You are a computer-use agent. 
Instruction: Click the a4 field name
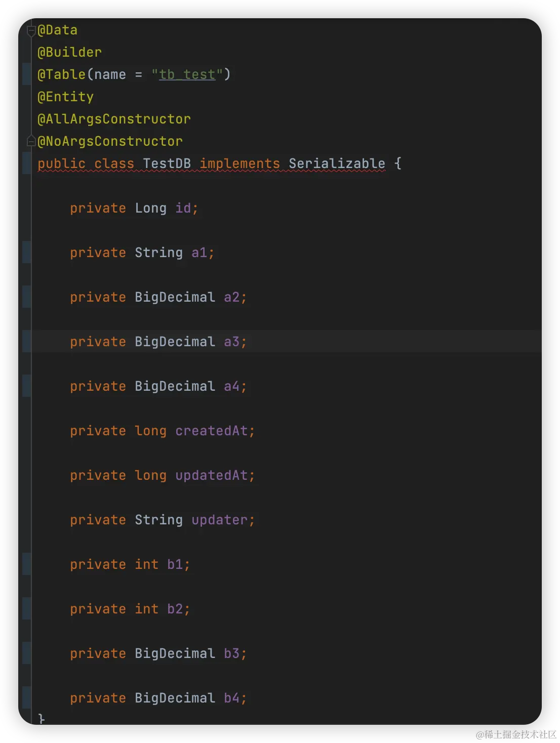[x=232, y=386]
